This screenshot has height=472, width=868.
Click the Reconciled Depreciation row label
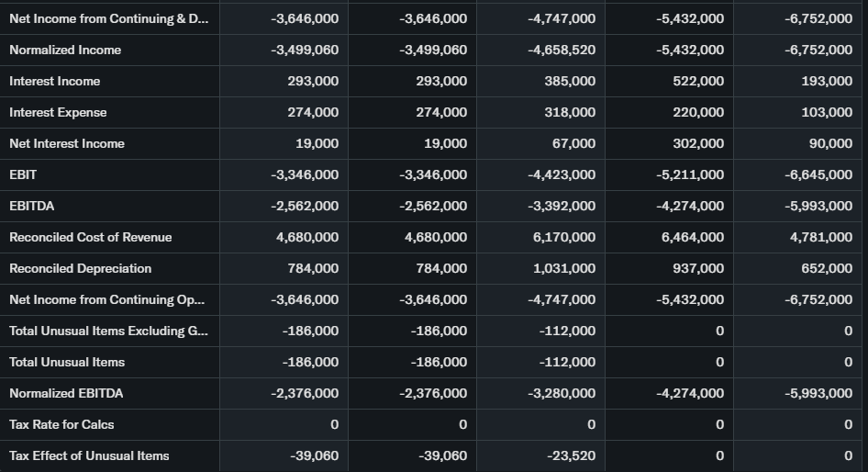click(81, 268)
